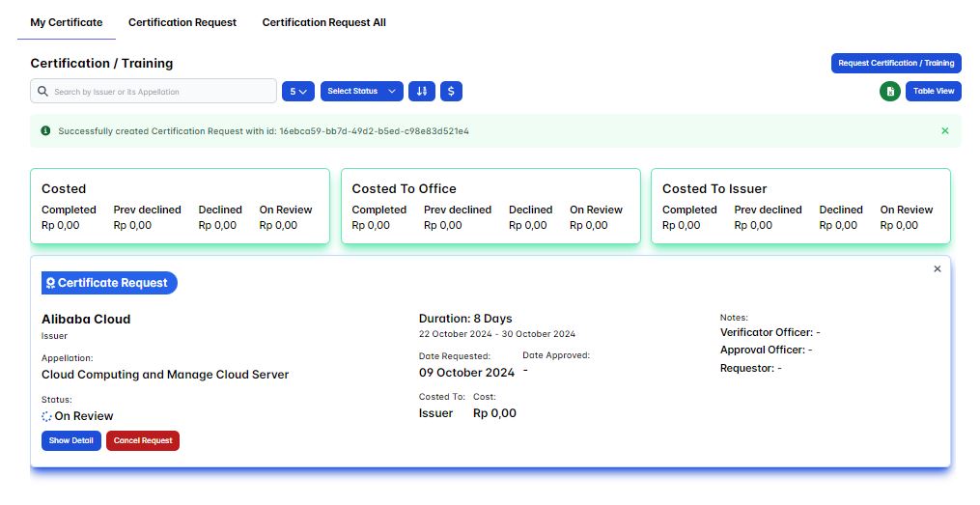This screenshot has width=980, height=505.
Task: Switch to the Certification Request tab
Action: tap(182, 22)
